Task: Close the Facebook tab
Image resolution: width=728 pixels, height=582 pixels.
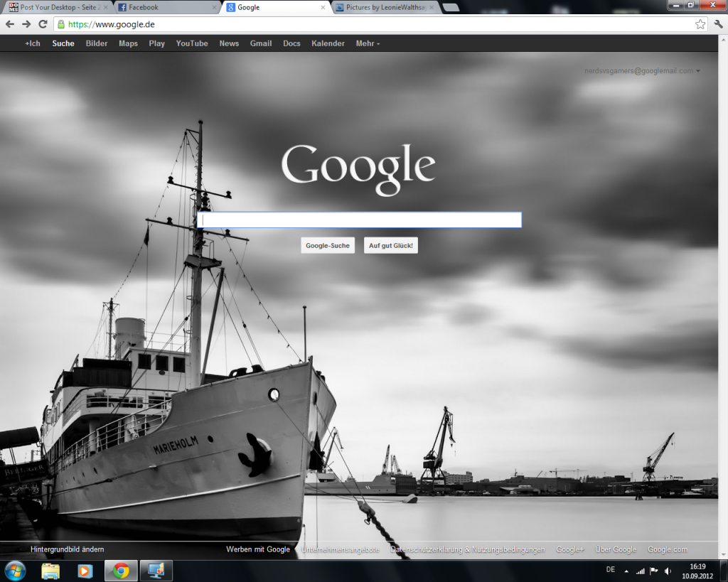Action: [x=214, y=7]
